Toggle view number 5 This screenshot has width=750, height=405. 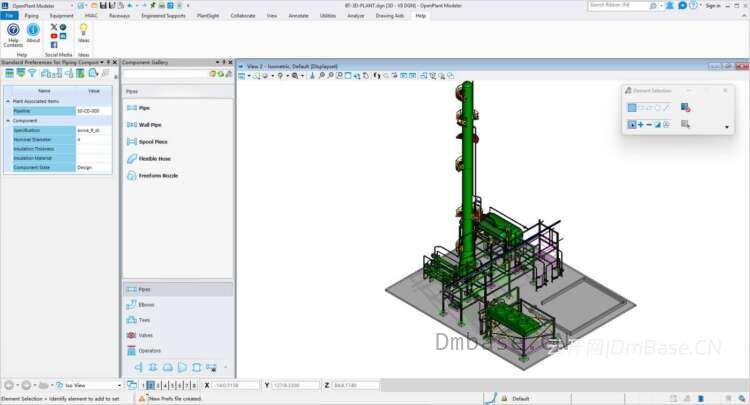pyautogui.click(x=172, y=385)
